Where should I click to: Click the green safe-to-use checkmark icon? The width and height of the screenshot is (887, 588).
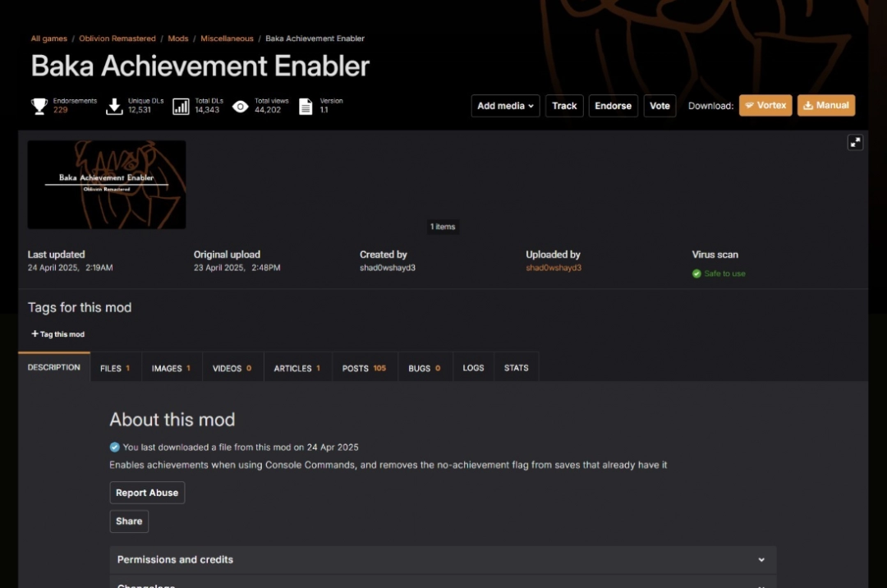696,273
